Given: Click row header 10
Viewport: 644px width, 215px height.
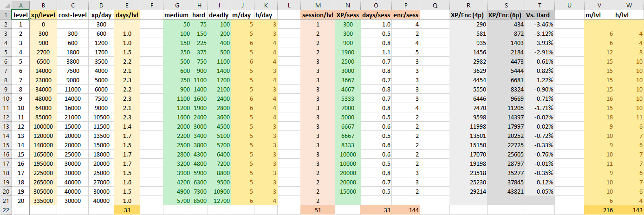Looking at the screenshot, I should tap(6, 99).
